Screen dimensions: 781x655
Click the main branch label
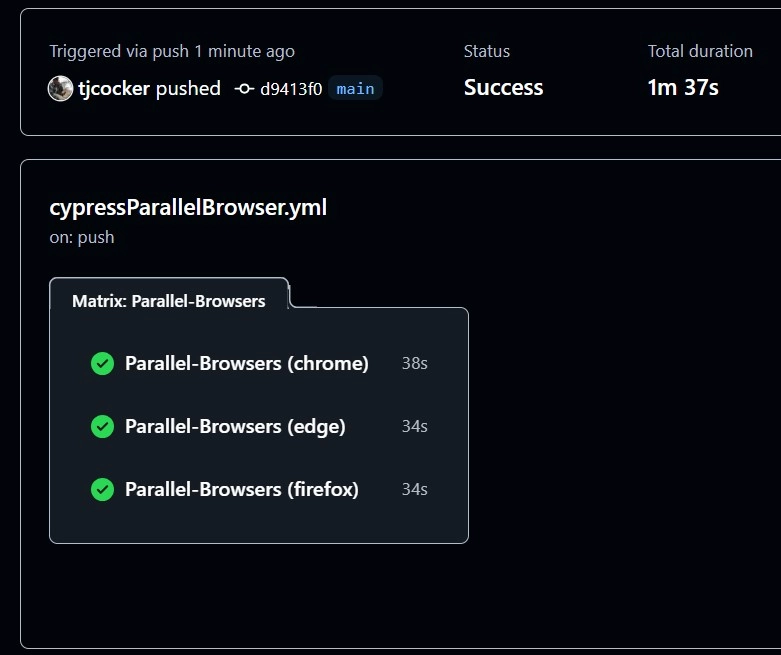[x=355, y=88]
